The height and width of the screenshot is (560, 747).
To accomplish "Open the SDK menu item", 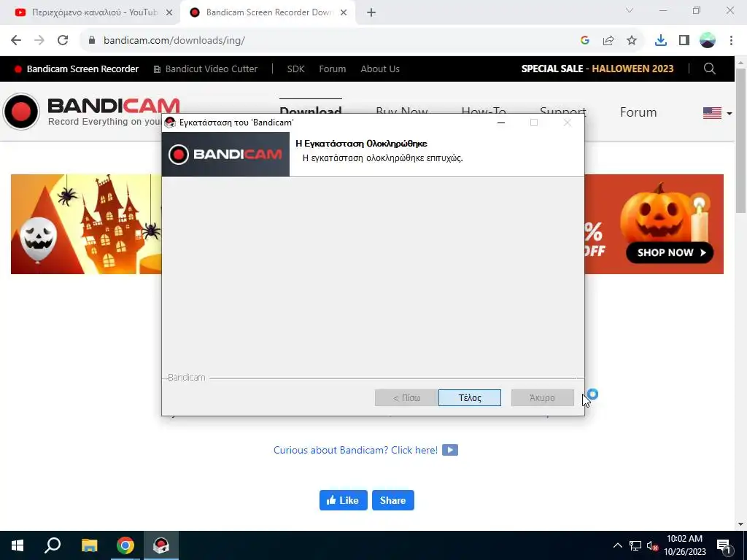I will 295,69.
